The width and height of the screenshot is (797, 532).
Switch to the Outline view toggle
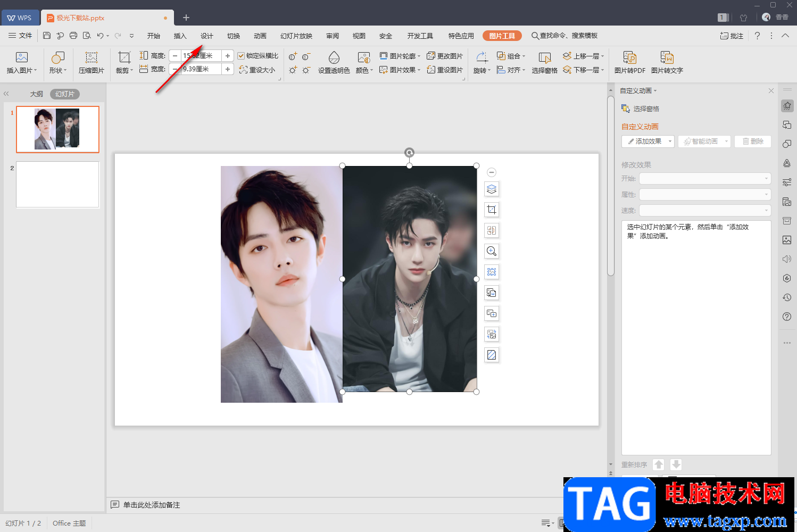point(36,94)
